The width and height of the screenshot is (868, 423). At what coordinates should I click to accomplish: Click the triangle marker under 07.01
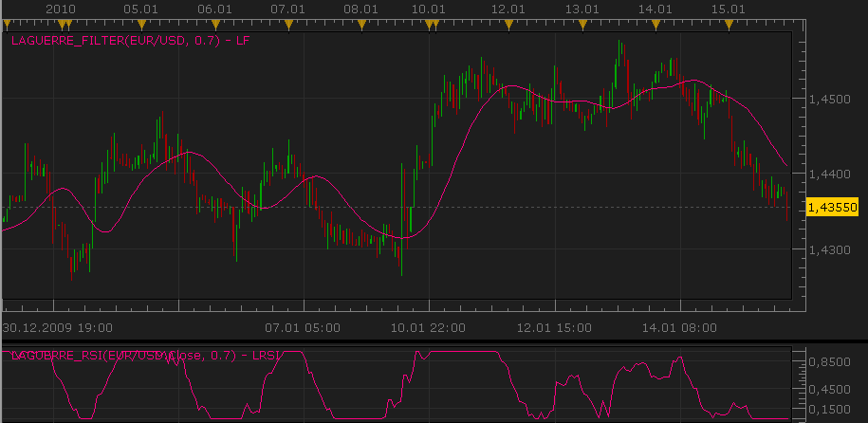pos(288,24)
